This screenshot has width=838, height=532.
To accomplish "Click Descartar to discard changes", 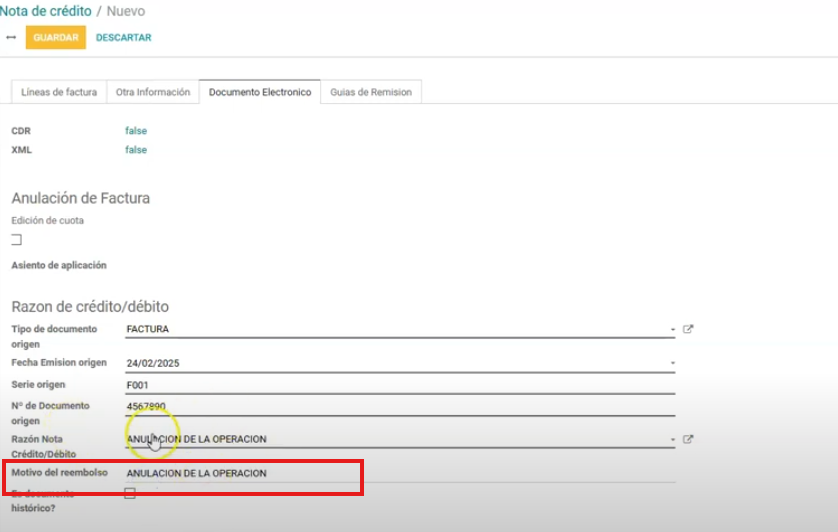I will 124,38.
